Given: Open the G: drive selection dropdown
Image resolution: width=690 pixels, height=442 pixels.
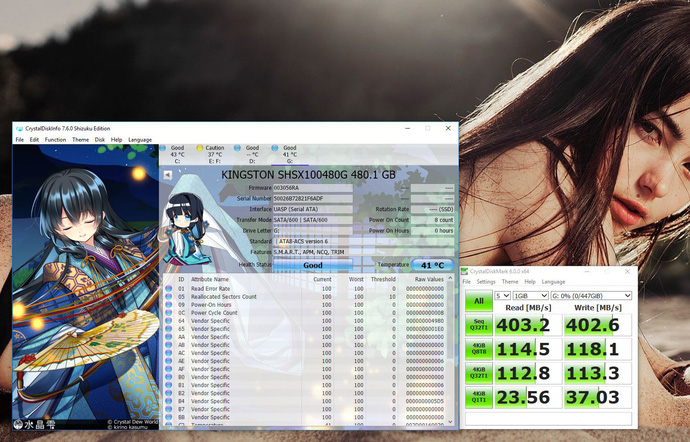Looking at the screenshot, I should [x=591, y=296].
